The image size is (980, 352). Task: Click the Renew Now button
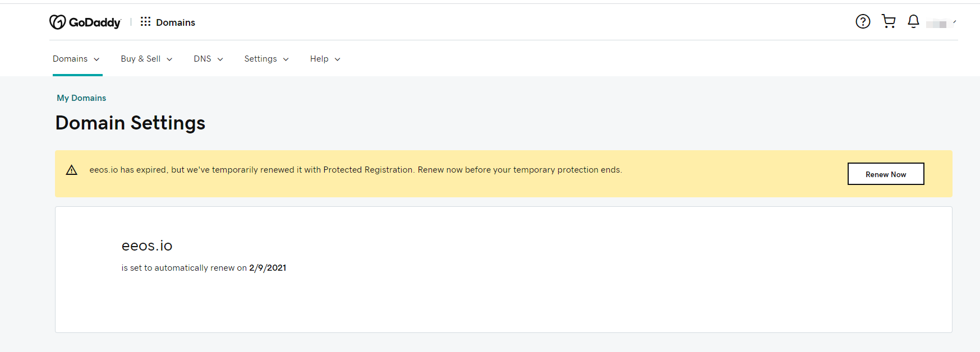886,174
